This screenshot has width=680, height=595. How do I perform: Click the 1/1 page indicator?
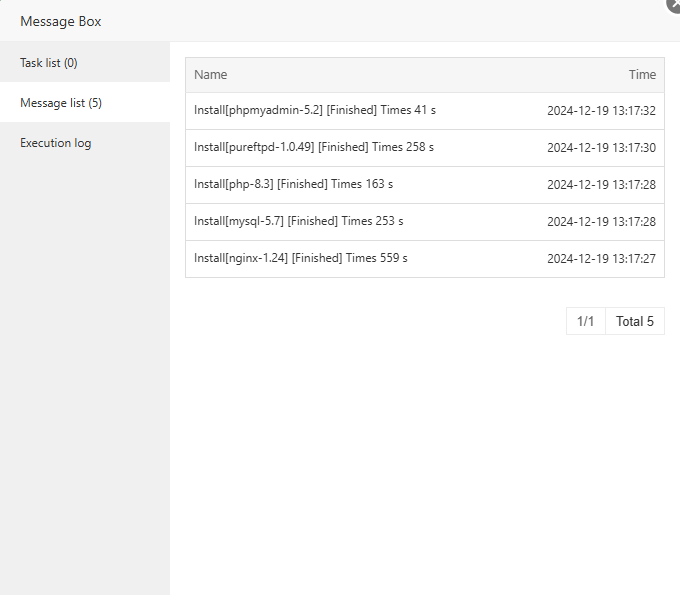click(x=586, y=321)
